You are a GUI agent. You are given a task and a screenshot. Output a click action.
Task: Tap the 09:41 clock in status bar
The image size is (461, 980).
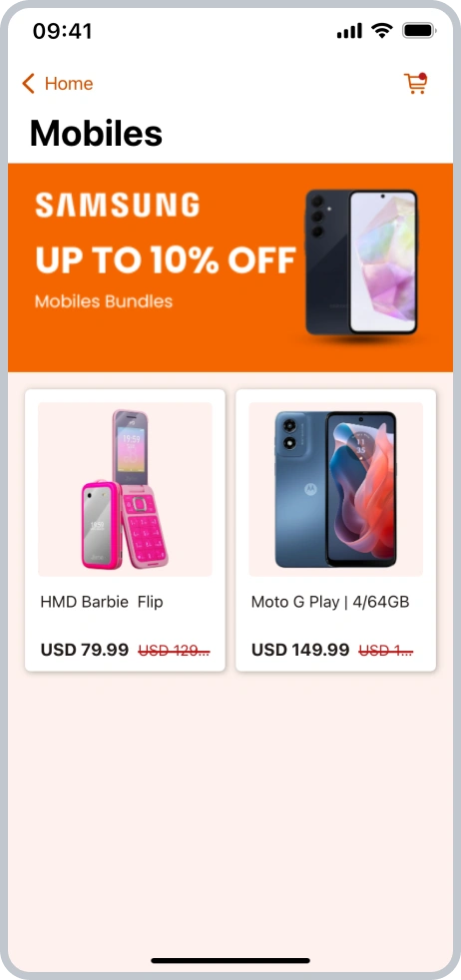pyautogui.click(x=63, y=31)
